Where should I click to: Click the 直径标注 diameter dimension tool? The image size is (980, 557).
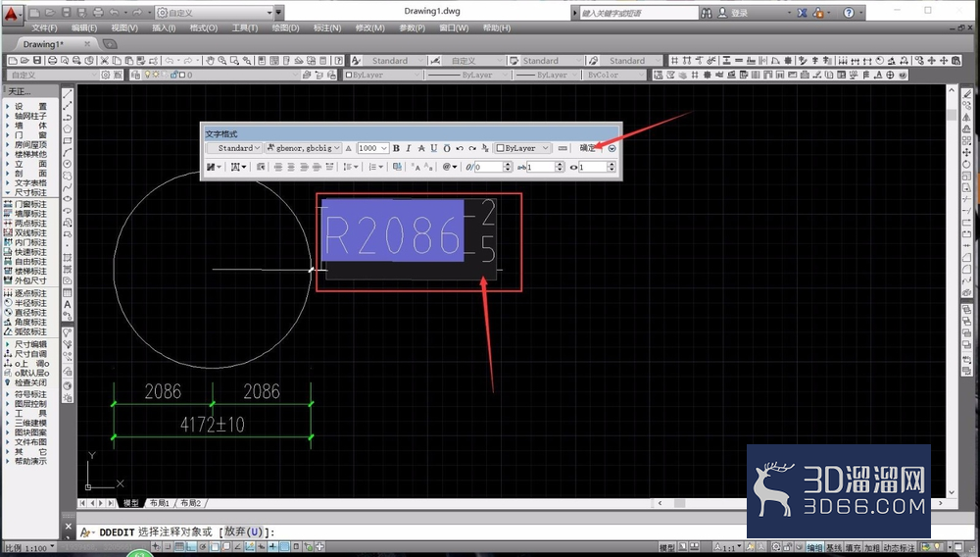25,312
